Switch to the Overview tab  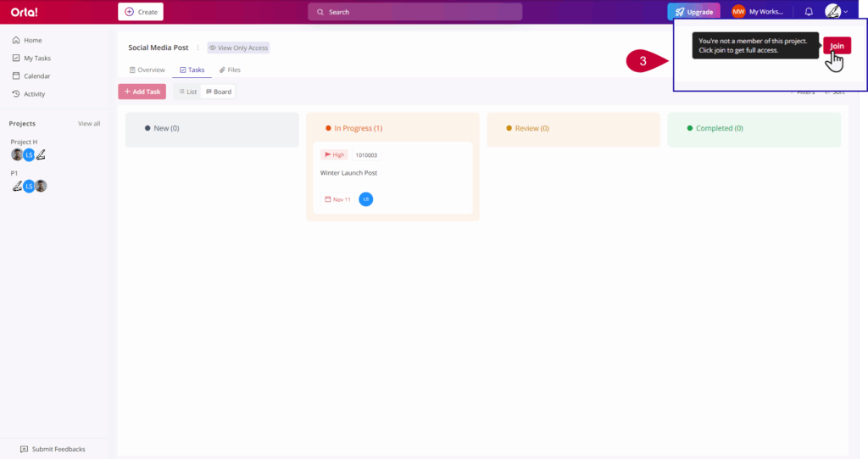click(147, 70)
